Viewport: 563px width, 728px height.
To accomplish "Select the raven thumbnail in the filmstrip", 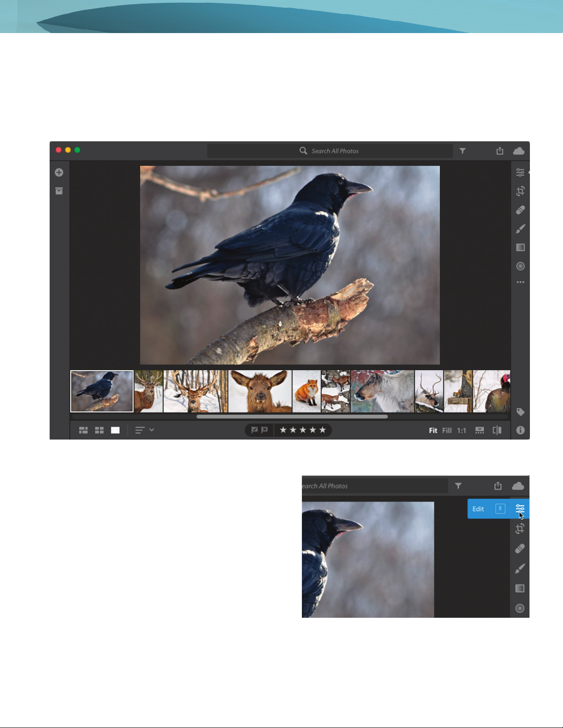I will (102, 391).
